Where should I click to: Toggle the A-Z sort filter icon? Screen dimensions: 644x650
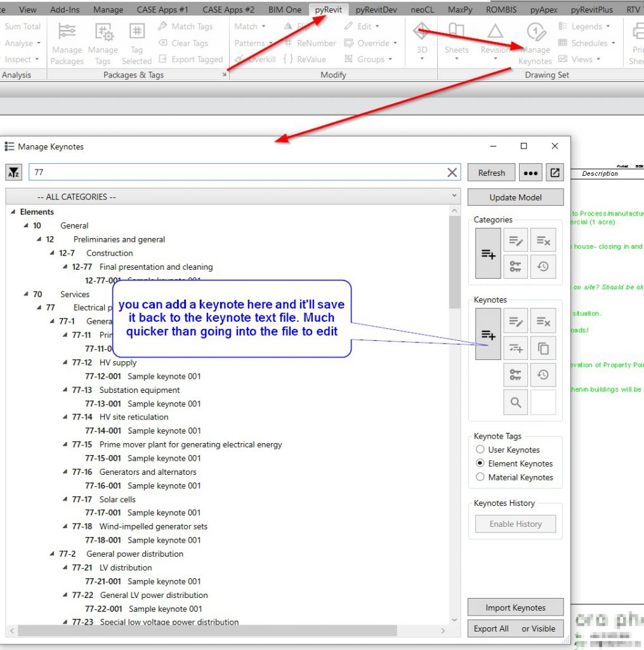pyautogui.click(x=14, y=173)
